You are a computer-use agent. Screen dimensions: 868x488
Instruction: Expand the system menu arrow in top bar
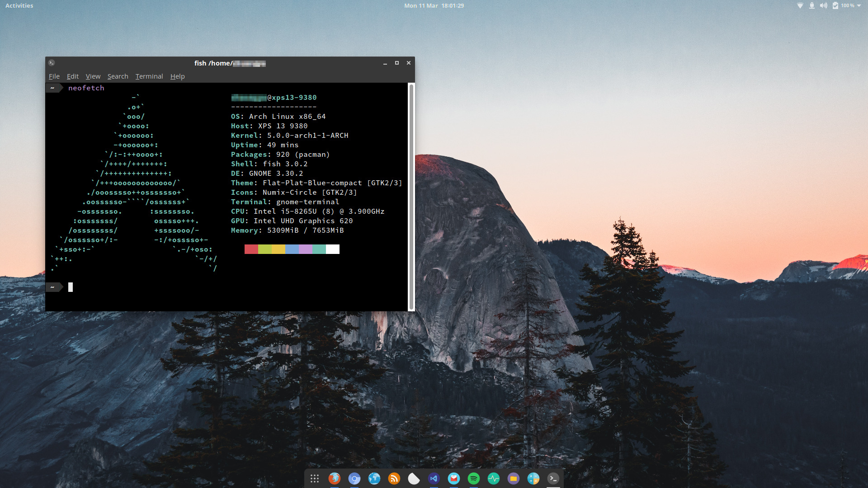point(859,6)
